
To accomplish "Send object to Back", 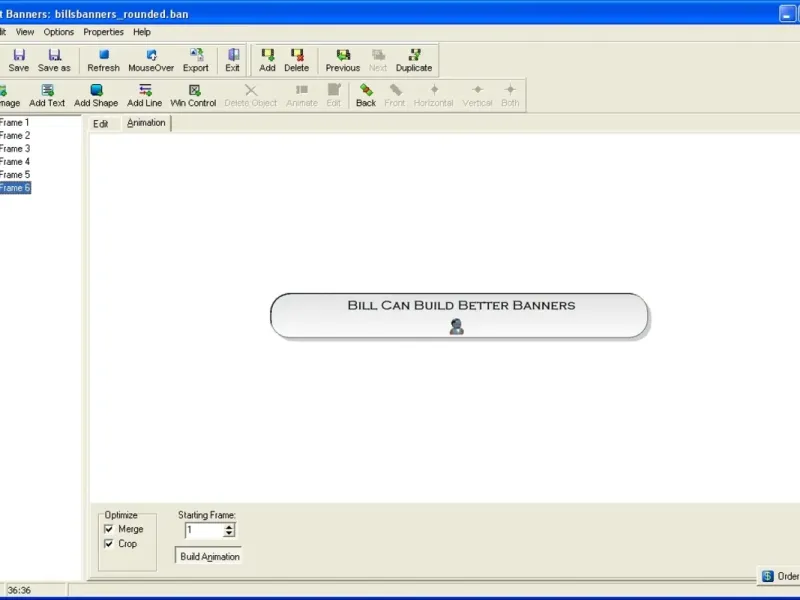I will coord(366,95).
